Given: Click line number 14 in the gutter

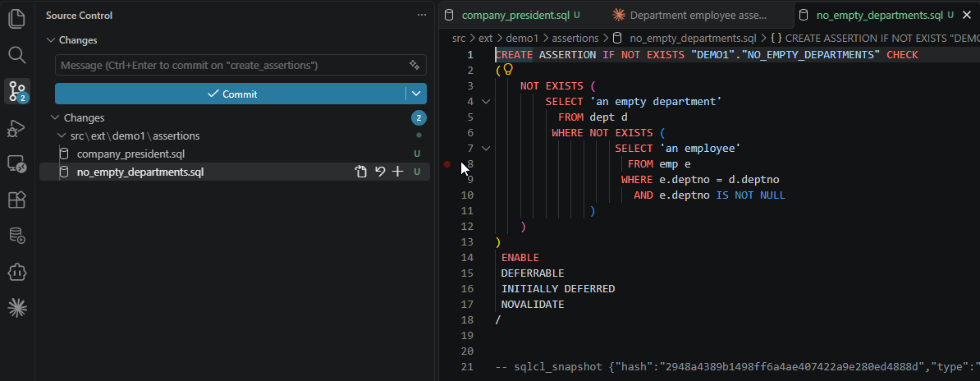Looking at the screenshot, I should [x=467, y=258].
